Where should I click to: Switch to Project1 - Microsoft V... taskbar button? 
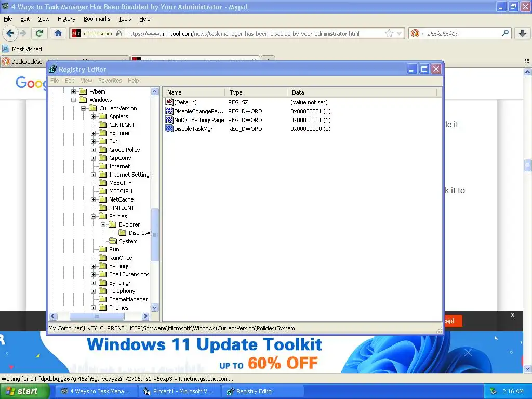180,391
